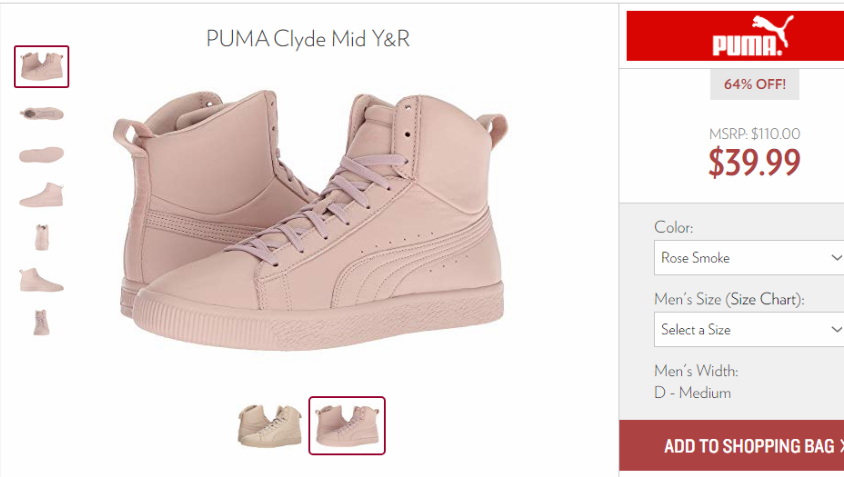Click the main sneaker product image
This screenshot has width=844, height=477.
[311, 221]
